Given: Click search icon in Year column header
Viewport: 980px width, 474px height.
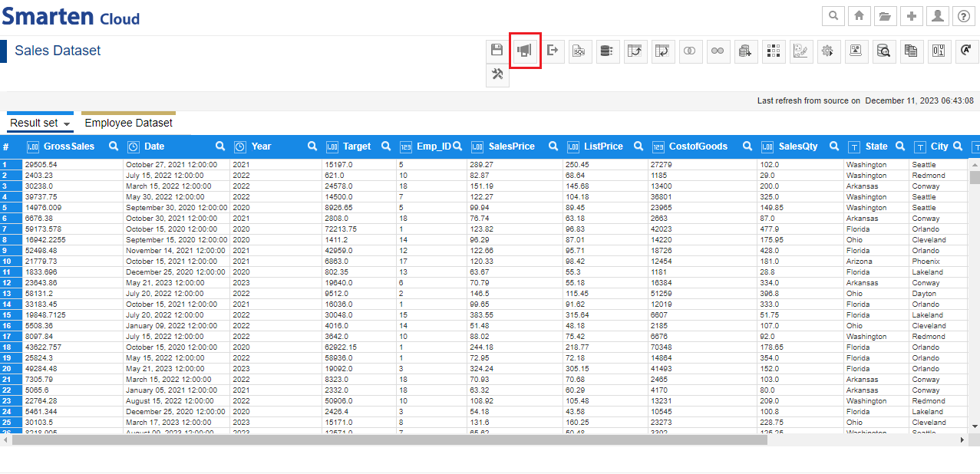Looking at the screenshot, I should click(x=312, y=146).
